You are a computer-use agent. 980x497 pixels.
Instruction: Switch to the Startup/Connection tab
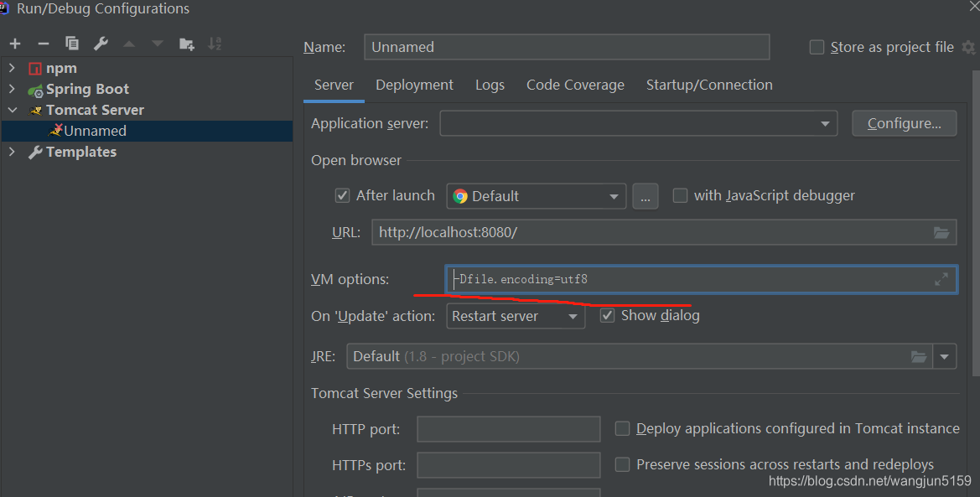pos(709,85)
